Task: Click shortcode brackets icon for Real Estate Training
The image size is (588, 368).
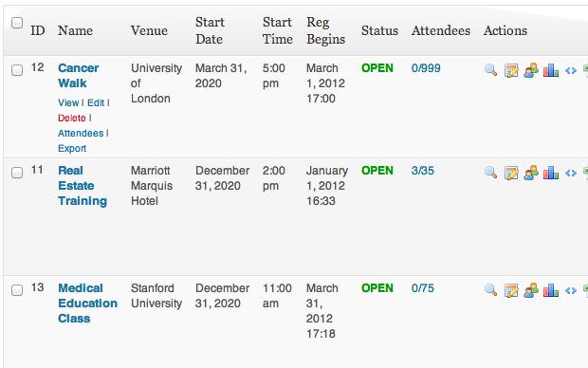Action: pyautogui.click(x=571, y=173)
